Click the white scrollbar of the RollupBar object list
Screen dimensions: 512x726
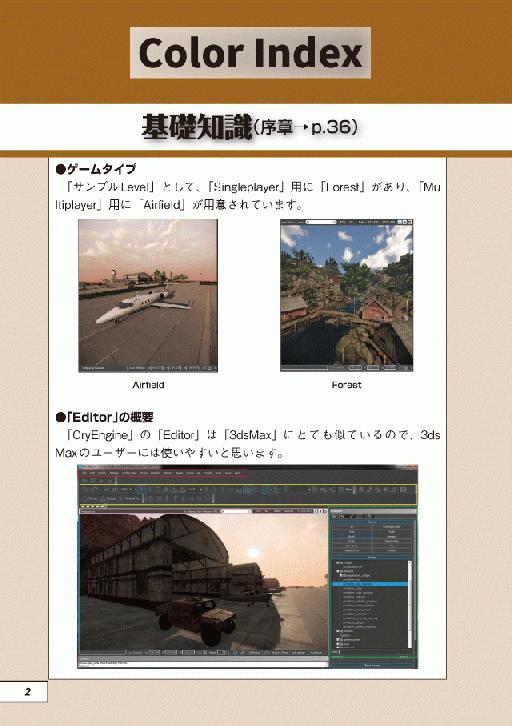[410, 604]
